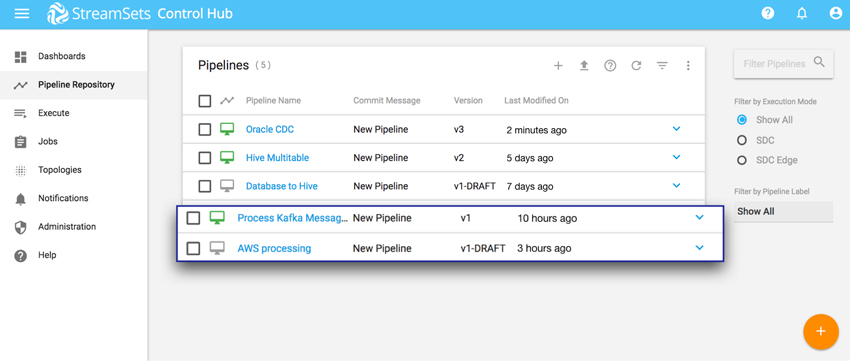Open Pipeline Repository in the sidebar
Screen dimensions: 850x362
(x=74, y=85)
